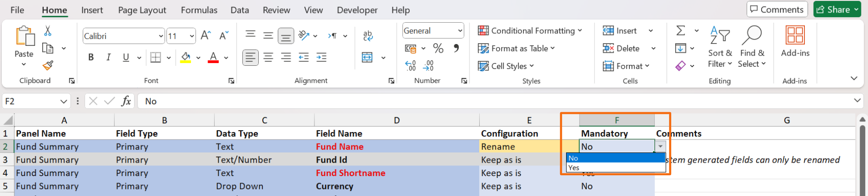Toggle Italic formatting

coord(108,57)
